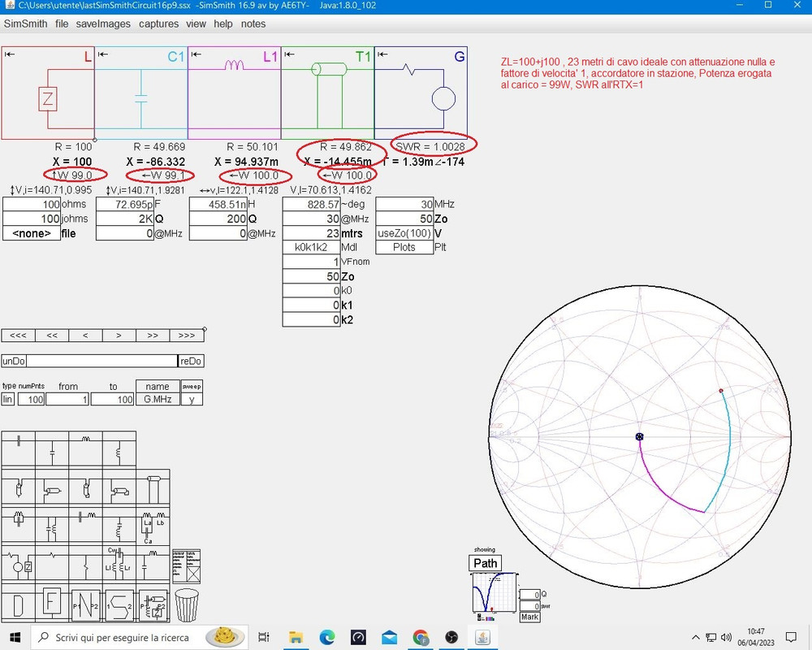Select the custom P1 P2 circuit block
This screenshot has width=812, height=650.
click(x=153, y=604)
